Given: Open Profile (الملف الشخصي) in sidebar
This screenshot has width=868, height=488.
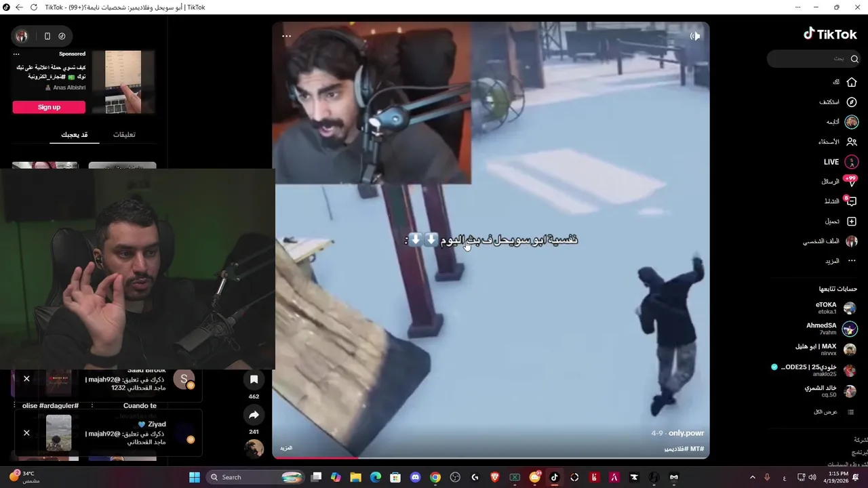Looking at the screenshot, I should tap(831, 241).
